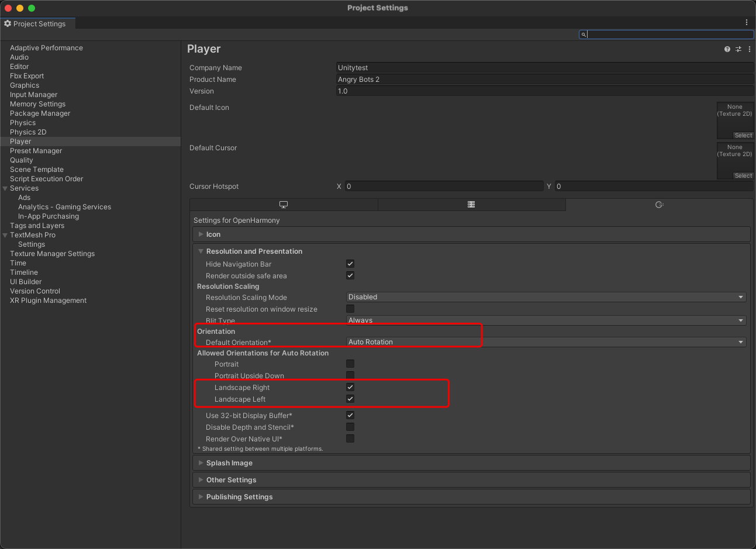This screenshot has height=549, width=756.
Task: Expand the Splash Image section
Action: 229,463
